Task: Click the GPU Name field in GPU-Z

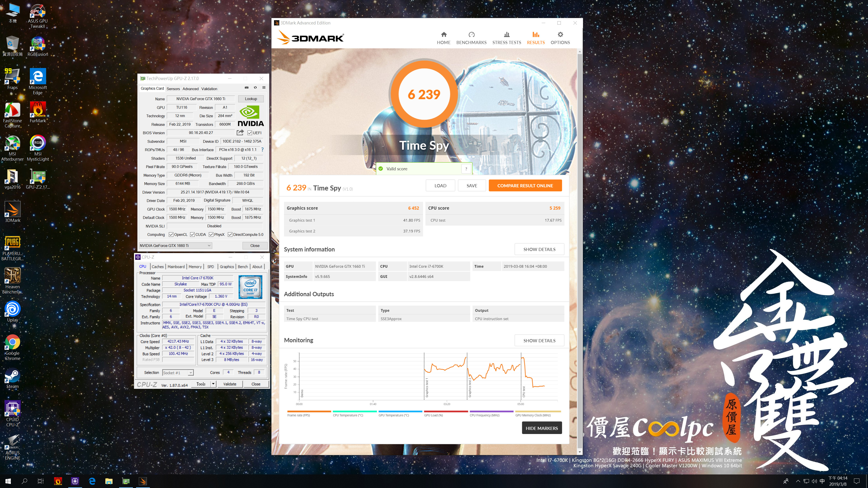Action: [201, 99]
